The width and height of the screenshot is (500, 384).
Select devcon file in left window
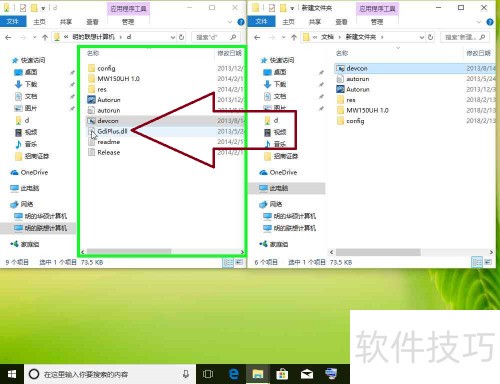103,121
